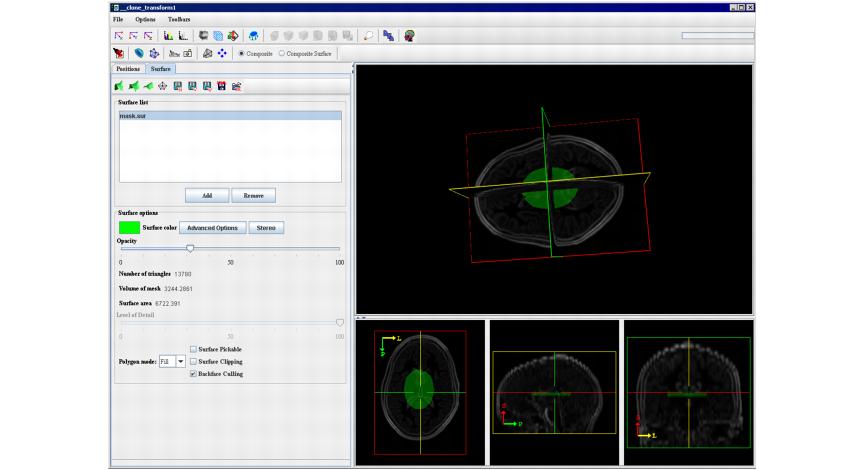Viewport: 864px width, 470px height.
Task: Click the head/brain icon in top toolbar
Action: 409,35
